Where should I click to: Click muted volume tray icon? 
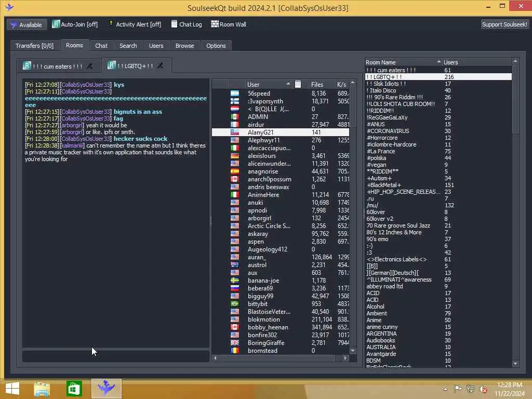(x=483, y=389)
